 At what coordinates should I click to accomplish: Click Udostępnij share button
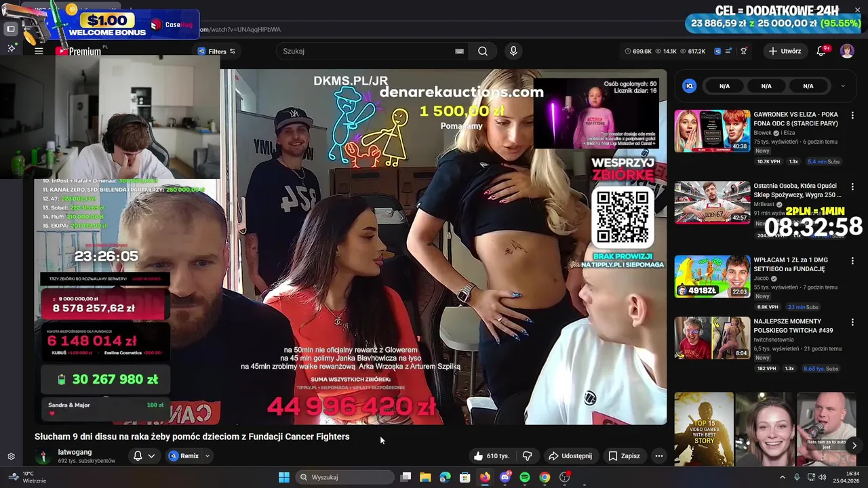click(570, 456)
